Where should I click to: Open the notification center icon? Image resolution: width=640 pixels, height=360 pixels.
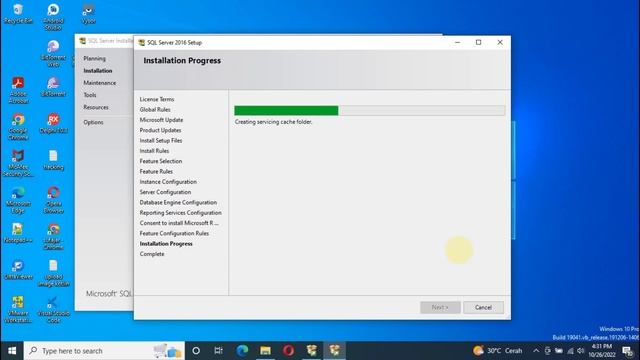[627, 351]
